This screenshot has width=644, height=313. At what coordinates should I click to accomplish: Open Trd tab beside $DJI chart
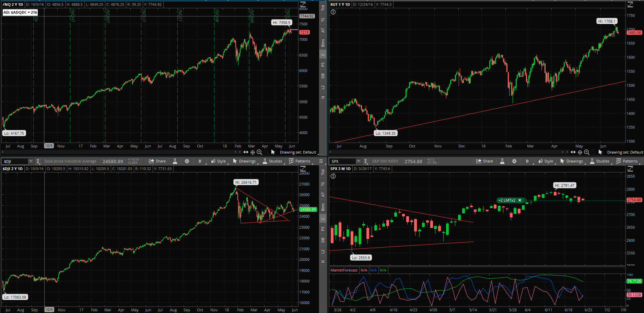[x=323, y=172]
